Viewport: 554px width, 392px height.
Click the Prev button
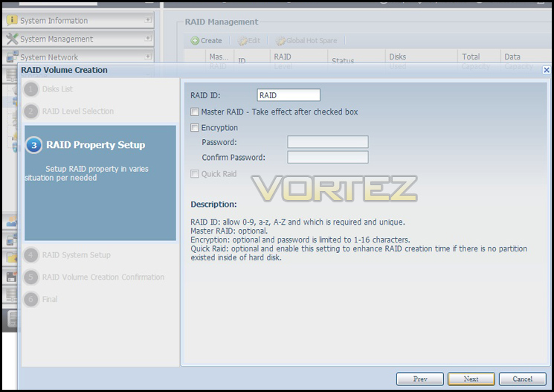point(420,379)
